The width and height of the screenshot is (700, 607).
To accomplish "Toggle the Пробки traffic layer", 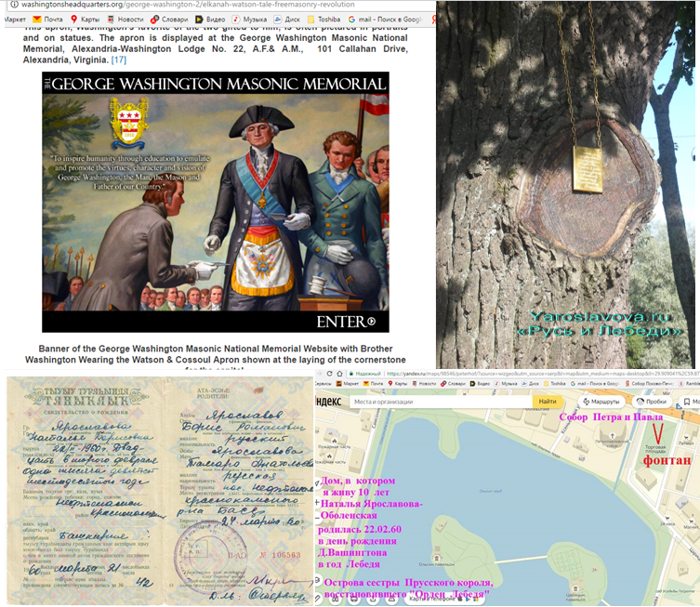I will 654,402.
